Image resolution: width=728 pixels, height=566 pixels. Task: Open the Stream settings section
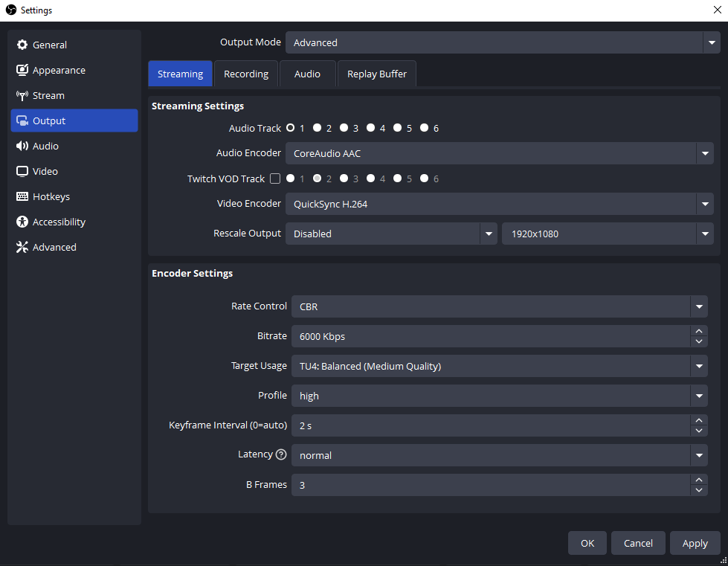(46, 95)
